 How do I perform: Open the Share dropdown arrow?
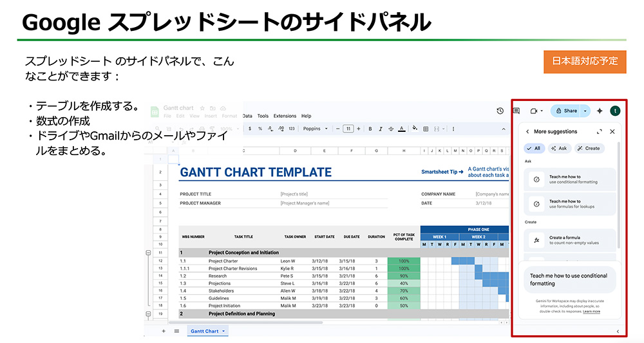click(585, 111)
